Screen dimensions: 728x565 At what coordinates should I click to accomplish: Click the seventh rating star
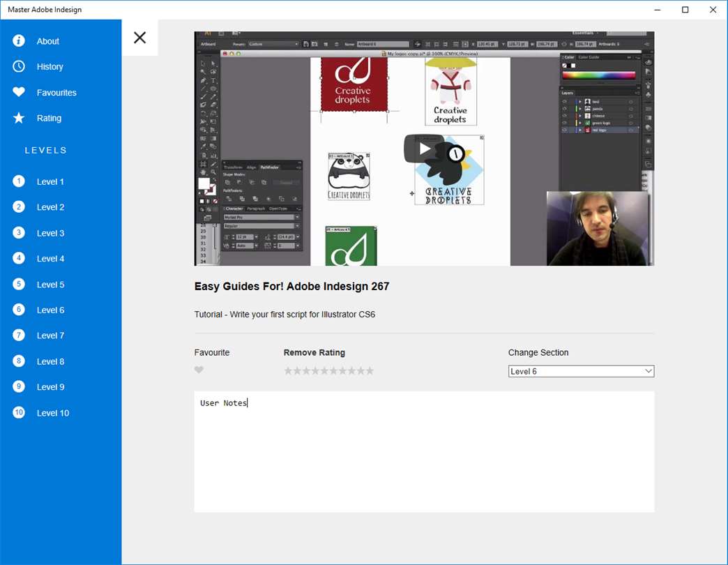[x=342, y=370]
